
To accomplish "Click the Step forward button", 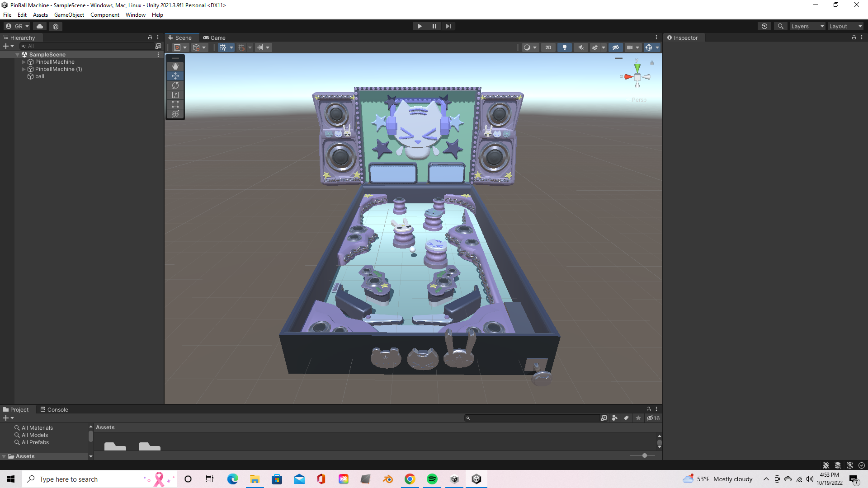I will 448,26.
